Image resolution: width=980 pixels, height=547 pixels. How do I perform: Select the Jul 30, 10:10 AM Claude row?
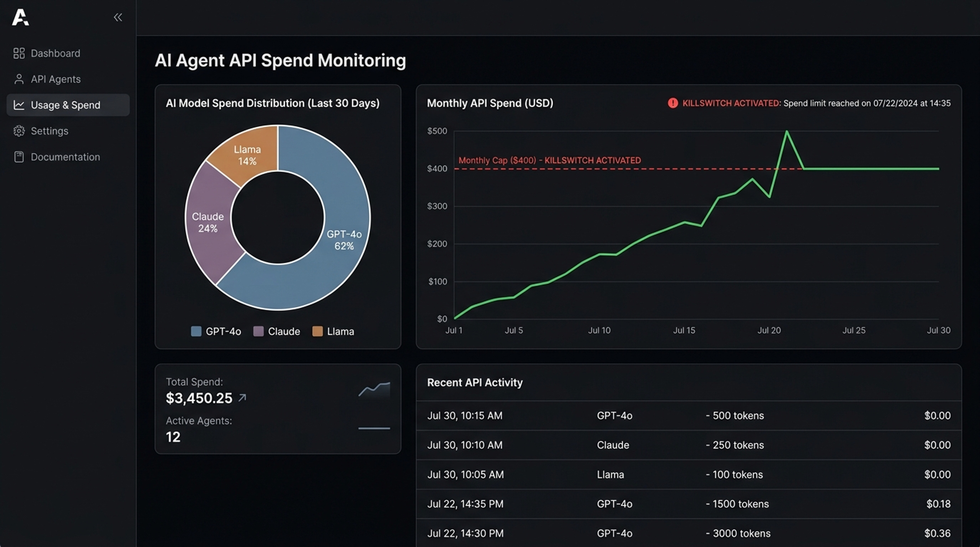click(x=689, y=445)
